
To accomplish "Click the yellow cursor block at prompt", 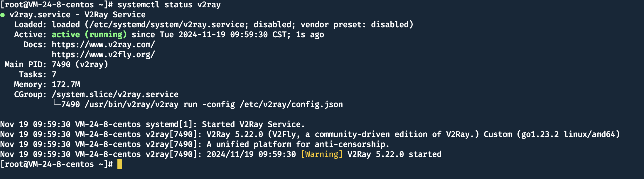I will [x=120, y=164].
